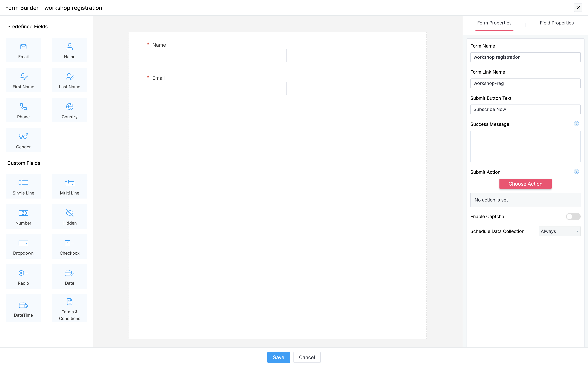Image resolution: width=588 pixels, height=367 pixels.
Task: Insert a Checkbox custom field
Action: 69,246
